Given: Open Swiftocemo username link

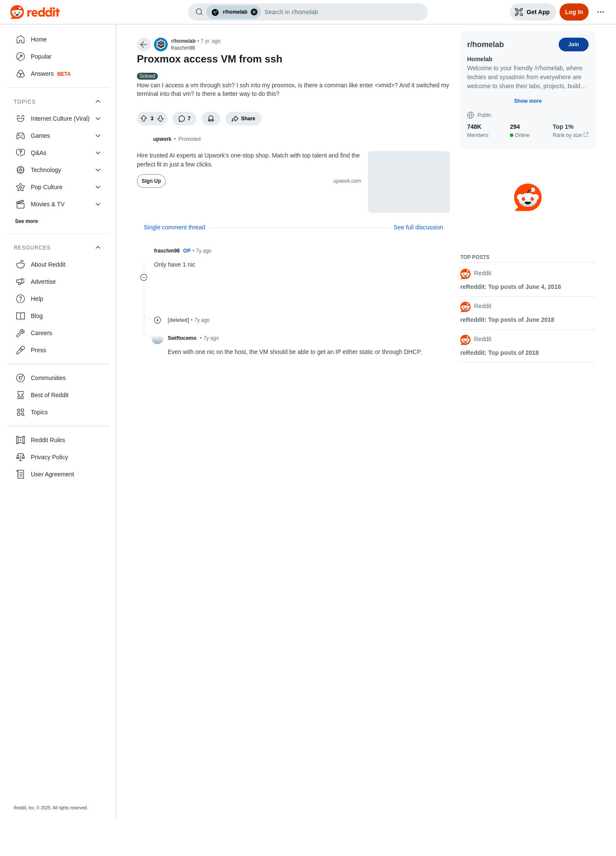Looking at the screenshot, I should click(x=182, y=338).
